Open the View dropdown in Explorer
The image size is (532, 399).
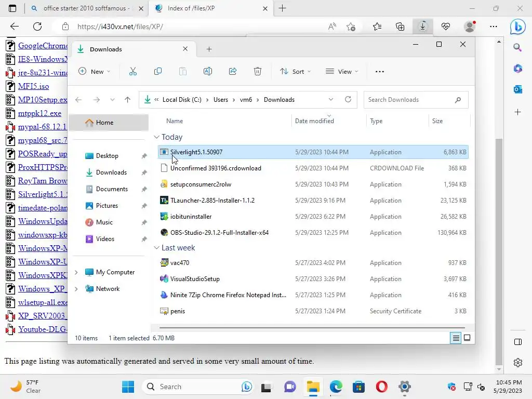[x=342, y=72]
